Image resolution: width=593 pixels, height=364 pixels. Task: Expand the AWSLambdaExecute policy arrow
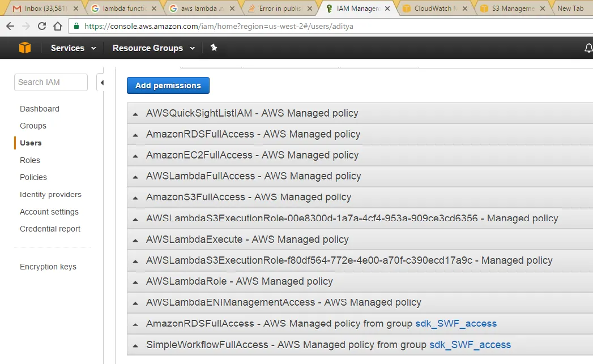pos(135,240)
